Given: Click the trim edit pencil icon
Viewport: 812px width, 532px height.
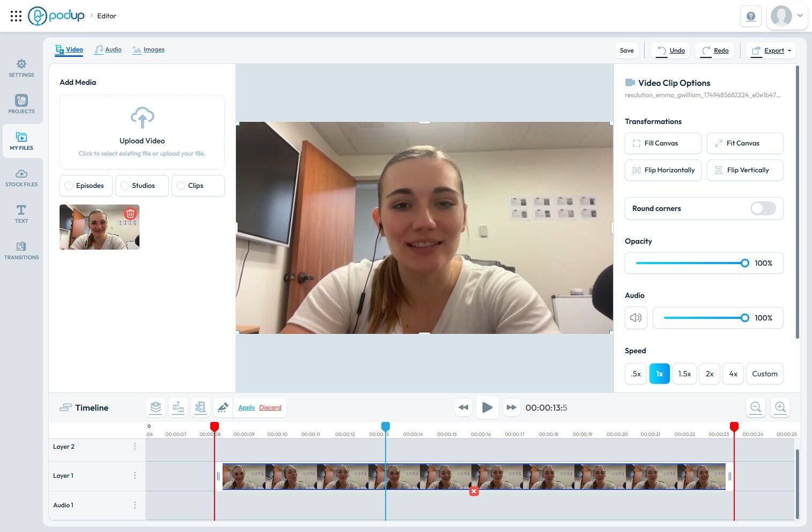Looking at the screenshot, I should point(223,407).
